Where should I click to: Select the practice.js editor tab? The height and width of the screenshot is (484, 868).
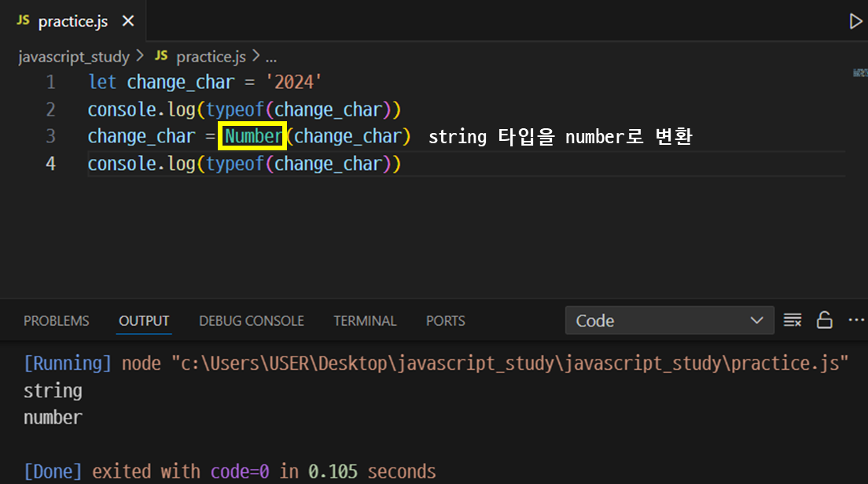pos(73,21)
